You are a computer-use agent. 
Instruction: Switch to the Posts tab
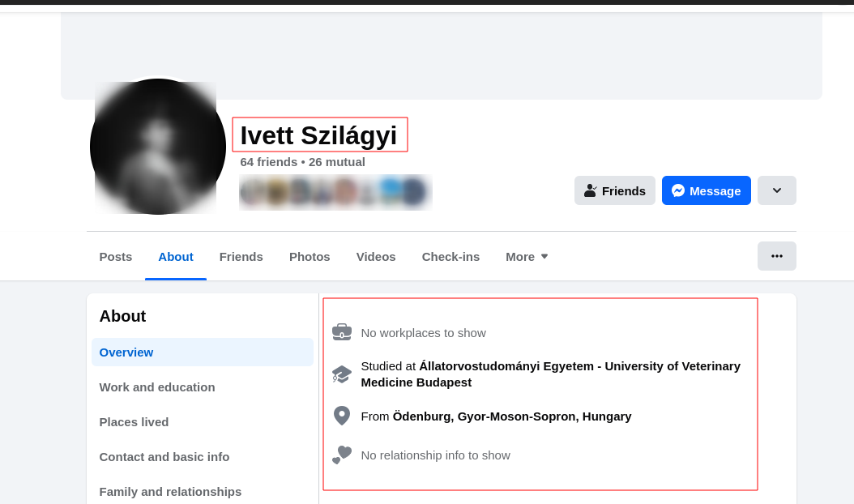pos(116,256)
